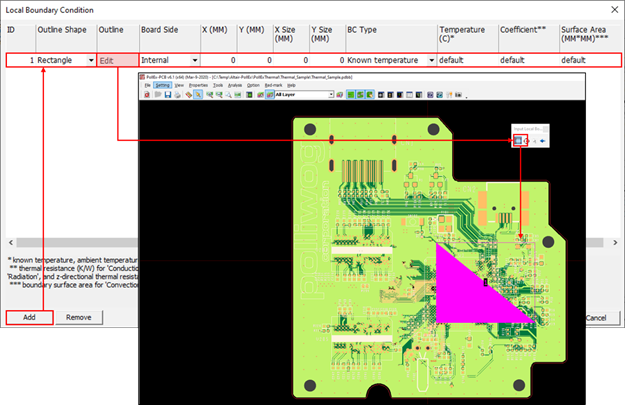Viewport: 625px width, 405px height.
Task: Open the File menu in PCB window
Action: click(147, 85)
